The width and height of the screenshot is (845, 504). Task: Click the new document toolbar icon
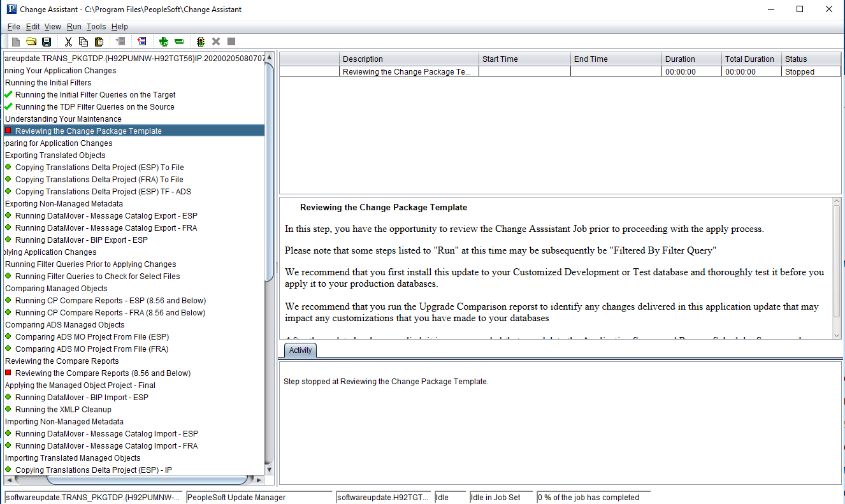[x=15, y=41]
